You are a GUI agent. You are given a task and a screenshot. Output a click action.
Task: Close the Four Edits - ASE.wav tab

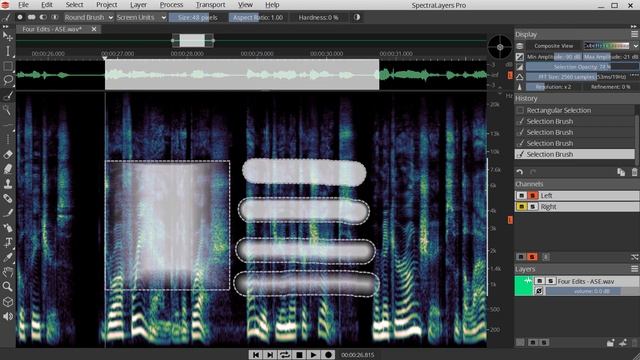pyautogui.click(x=94, y=29)
